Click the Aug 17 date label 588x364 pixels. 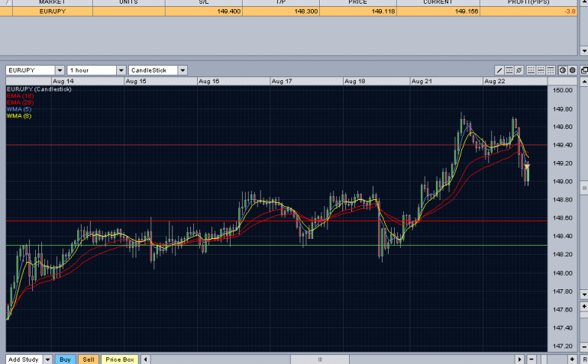tap(282, 82)
